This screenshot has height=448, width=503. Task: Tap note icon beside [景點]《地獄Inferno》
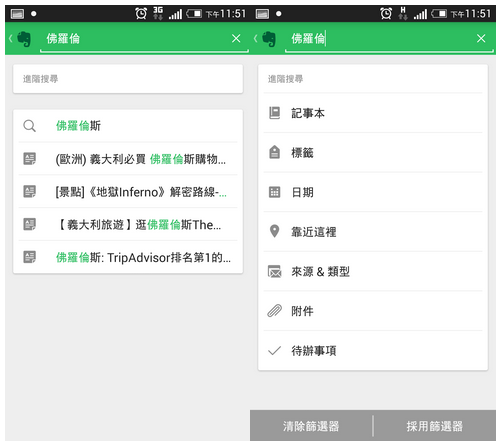29,191
